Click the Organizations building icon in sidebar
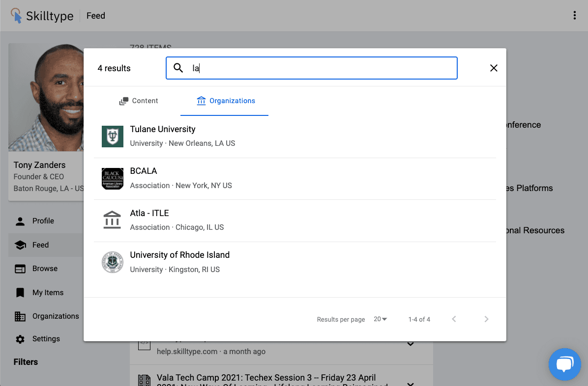This screenshot has width=588, height=386. point(20,316)
